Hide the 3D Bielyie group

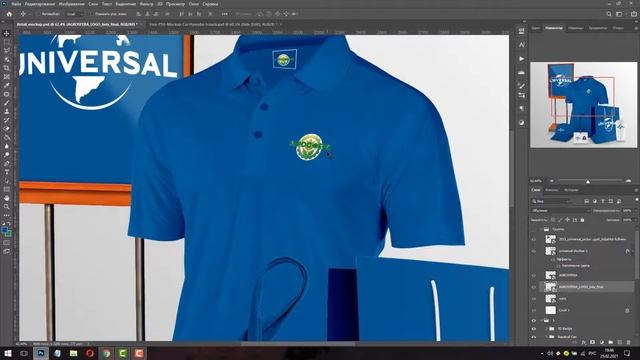(534, 329)
